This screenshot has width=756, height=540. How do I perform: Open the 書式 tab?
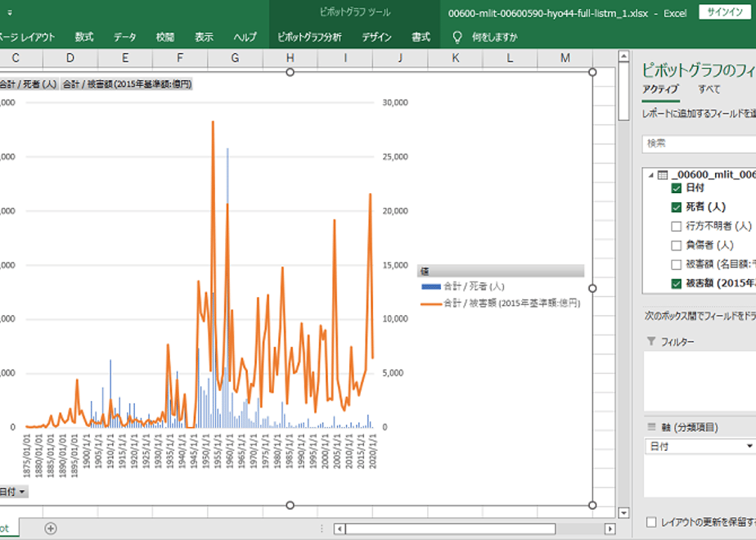(x=421, y=37)
